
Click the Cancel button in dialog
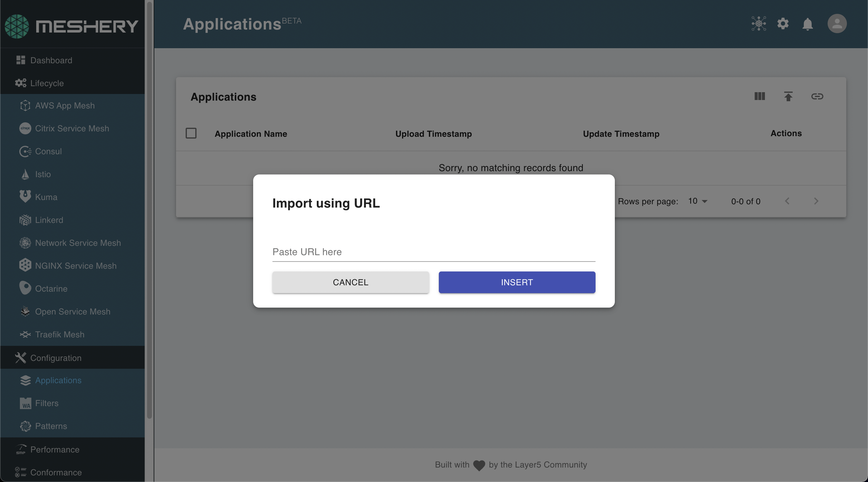pyautogui.click(x=351, y=282)
